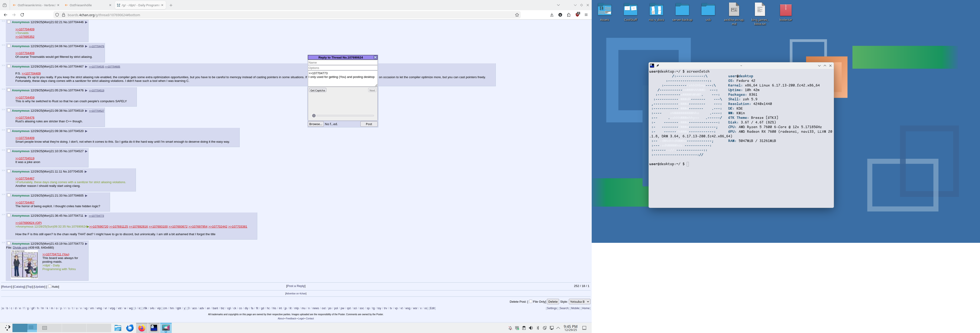This screenshot has height=333, width=980.
Task: Reload the current page
Action: click(22, 15)
